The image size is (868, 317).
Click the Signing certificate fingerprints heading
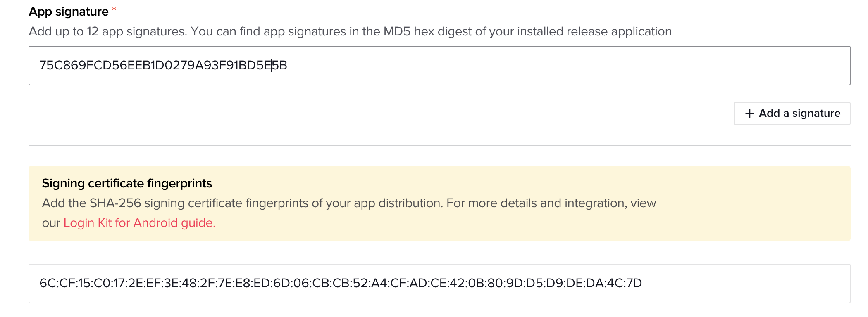click(127, 183)
